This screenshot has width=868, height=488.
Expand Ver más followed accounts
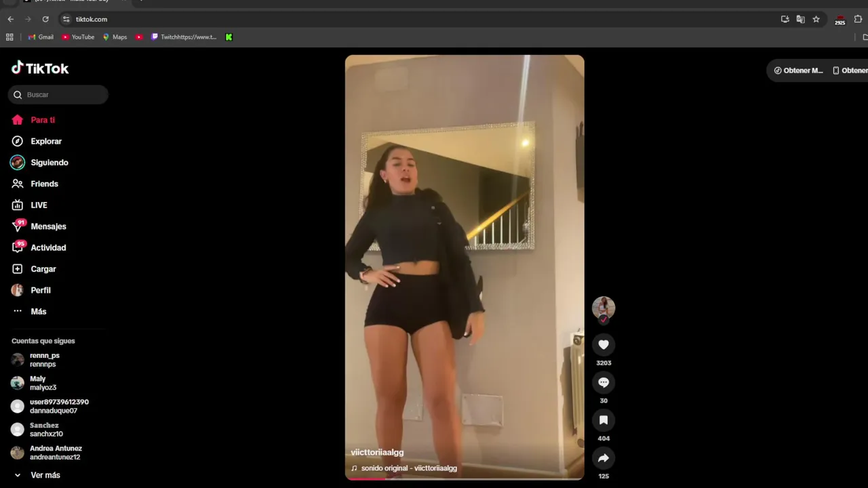(x=45, y=475)
